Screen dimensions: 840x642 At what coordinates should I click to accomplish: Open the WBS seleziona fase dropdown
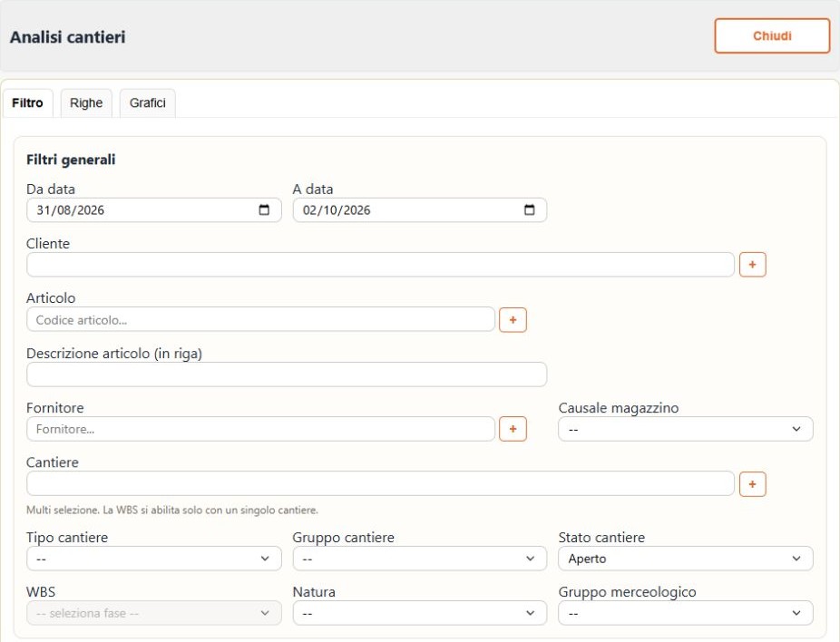pos(153,613)
